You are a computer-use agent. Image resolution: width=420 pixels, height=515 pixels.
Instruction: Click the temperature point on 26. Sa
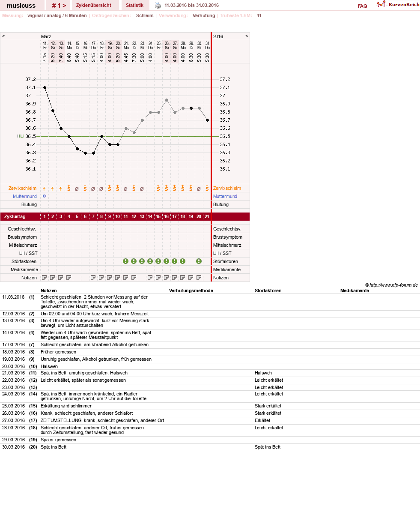click(167, 100)
